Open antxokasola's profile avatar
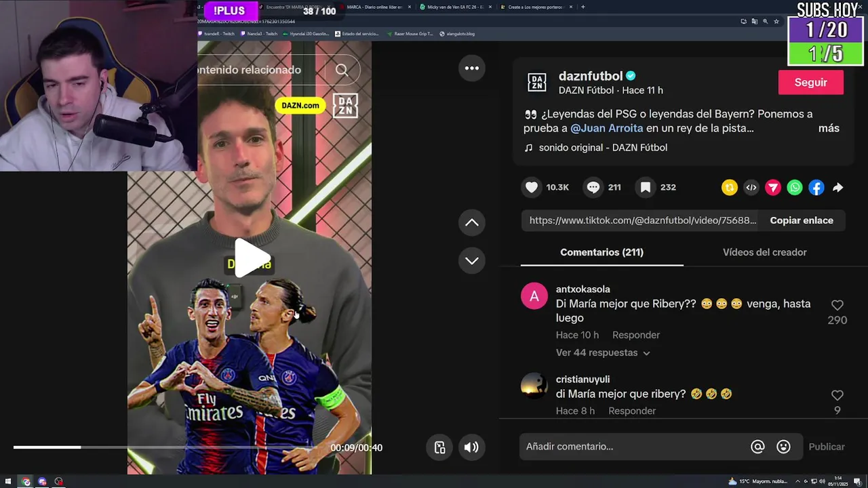 point(534,296)
